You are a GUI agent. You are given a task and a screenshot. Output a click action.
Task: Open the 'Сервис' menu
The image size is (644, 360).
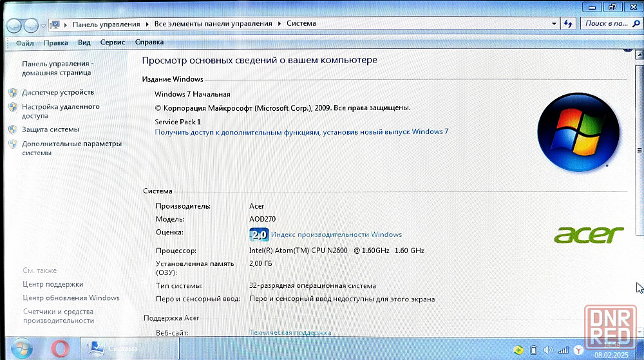[x=113, y=43]
